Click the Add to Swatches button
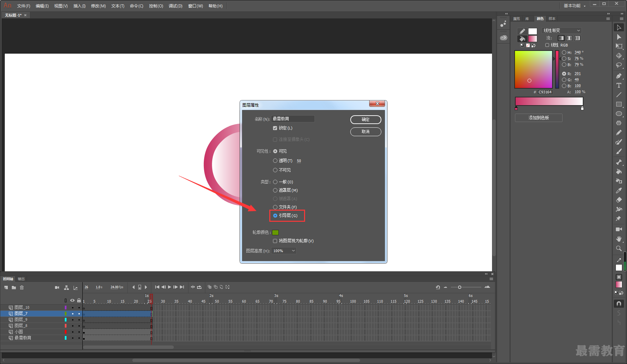The height and width of the screenshot is (364, 627). (x=539, y=118)
